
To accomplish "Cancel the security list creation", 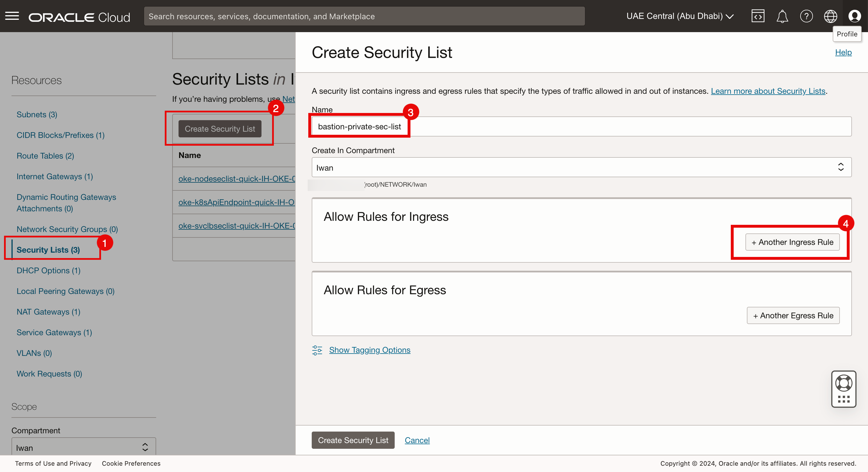I will 417,440.
